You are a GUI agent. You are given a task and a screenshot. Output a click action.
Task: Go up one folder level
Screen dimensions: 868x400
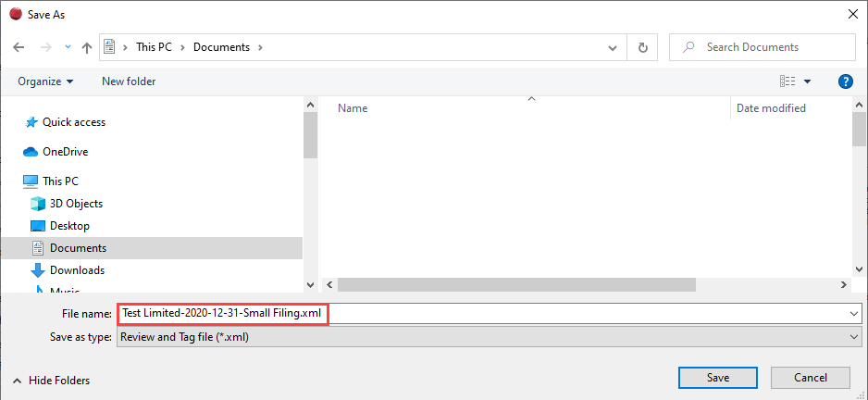[x=86, y=47]
